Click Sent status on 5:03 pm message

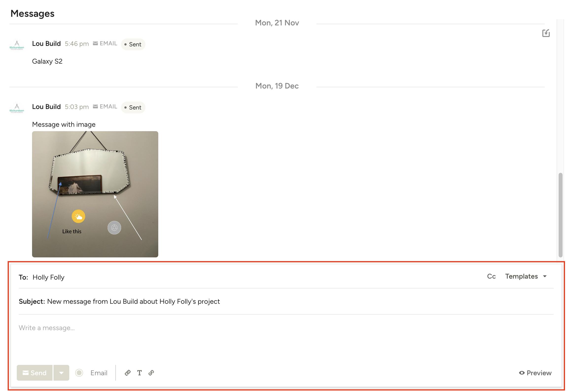(133, 107)
